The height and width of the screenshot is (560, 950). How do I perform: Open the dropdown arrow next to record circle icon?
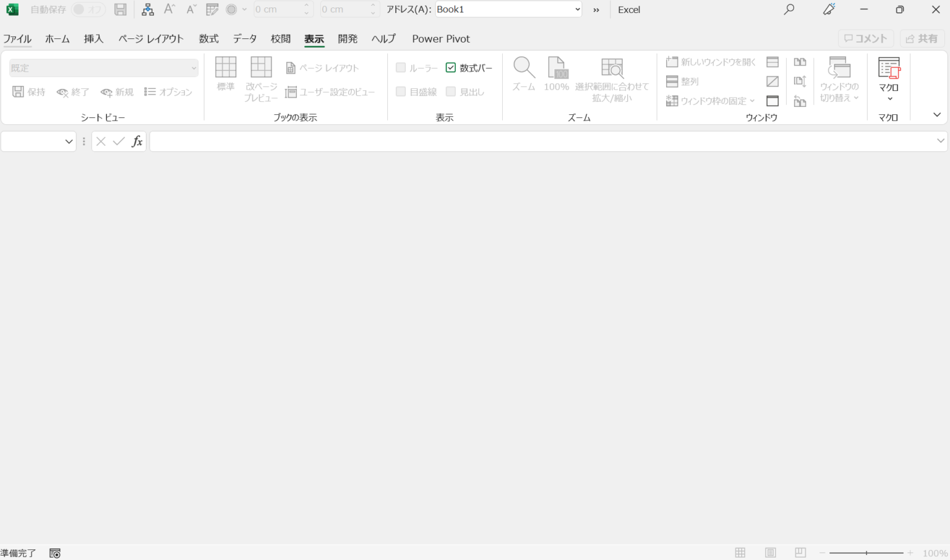click(x=244, y=9)
